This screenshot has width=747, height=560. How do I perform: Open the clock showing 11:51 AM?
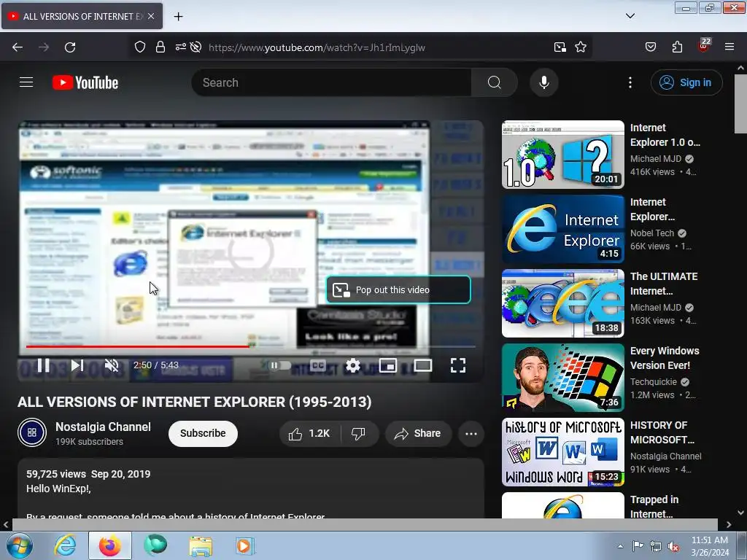(710, 545)
